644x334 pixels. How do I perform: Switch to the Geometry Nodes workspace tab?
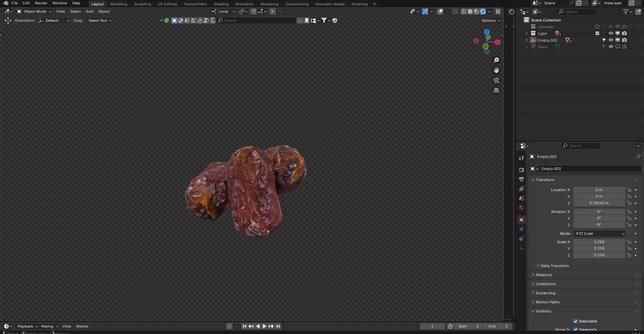330,4
